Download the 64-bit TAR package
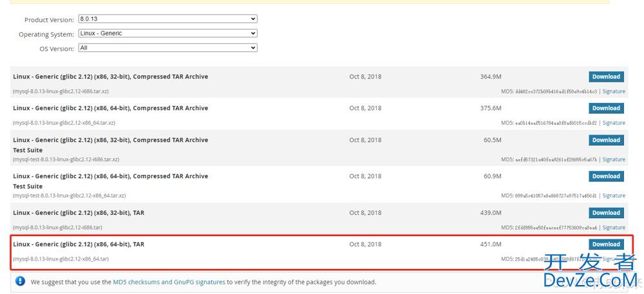The height and width of the screenshot is (294, 644). tap(605, 244)
